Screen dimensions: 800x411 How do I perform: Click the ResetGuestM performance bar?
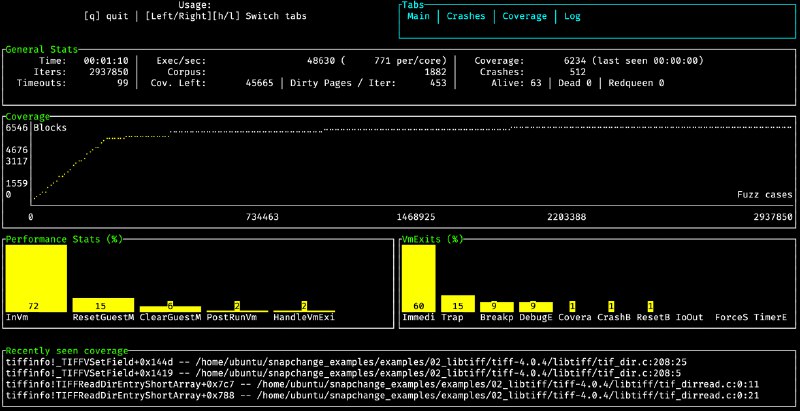[103, 305]
